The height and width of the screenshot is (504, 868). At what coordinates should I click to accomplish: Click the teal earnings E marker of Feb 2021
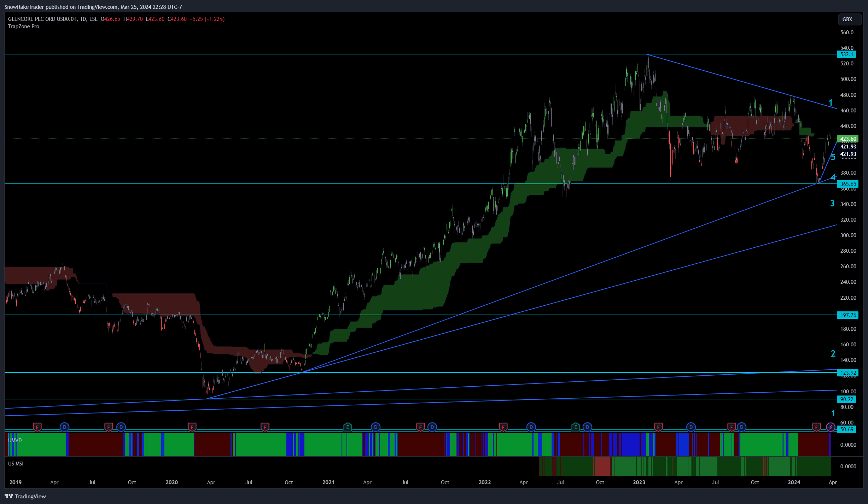point(348,427)
